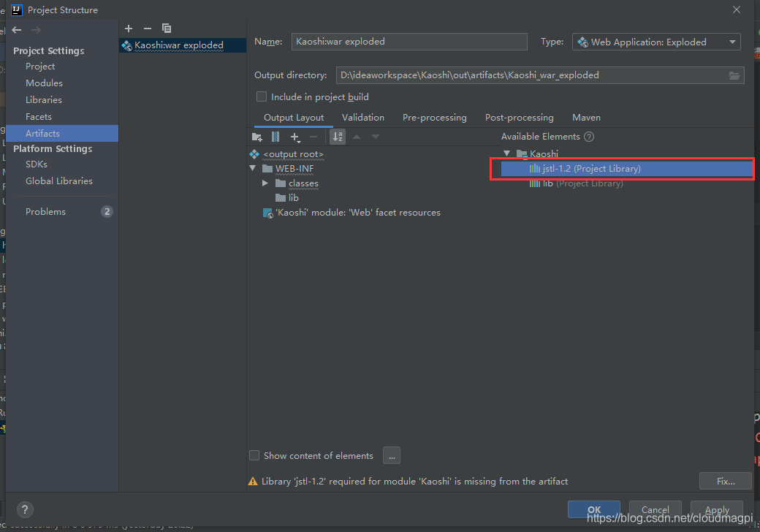Screen dimensions: 760x532
Task: Select the output root node
Action: [x=293, y=154]
